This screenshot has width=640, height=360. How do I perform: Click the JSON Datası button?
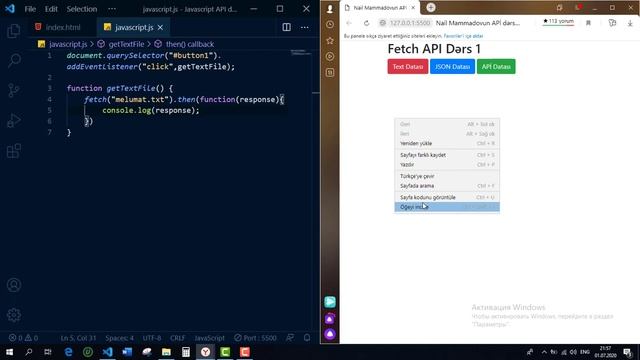coord(452,67)
